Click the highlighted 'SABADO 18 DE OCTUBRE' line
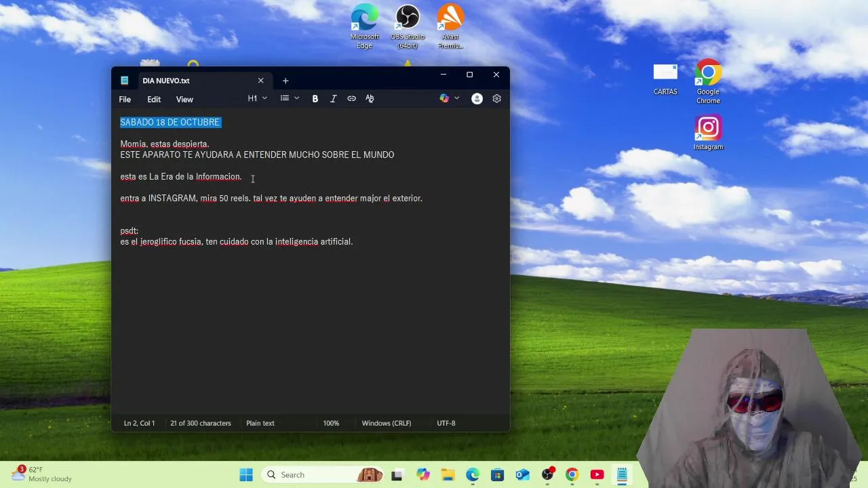 [x=170, y=122]
